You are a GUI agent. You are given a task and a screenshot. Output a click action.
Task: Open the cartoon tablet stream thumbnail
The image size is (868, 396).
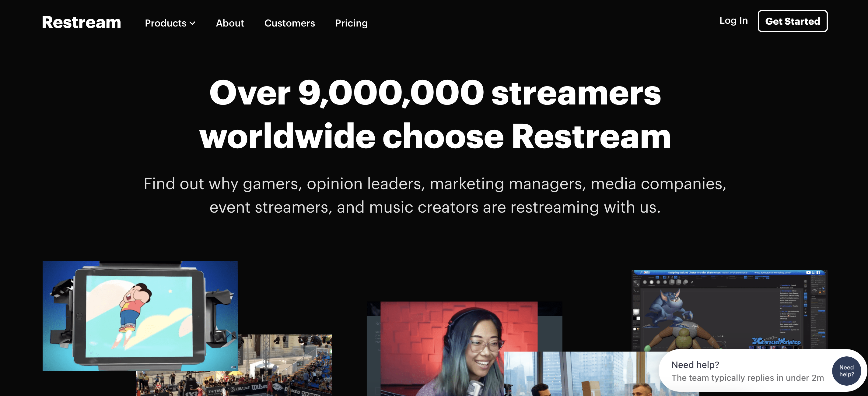[x=140, y=316]
